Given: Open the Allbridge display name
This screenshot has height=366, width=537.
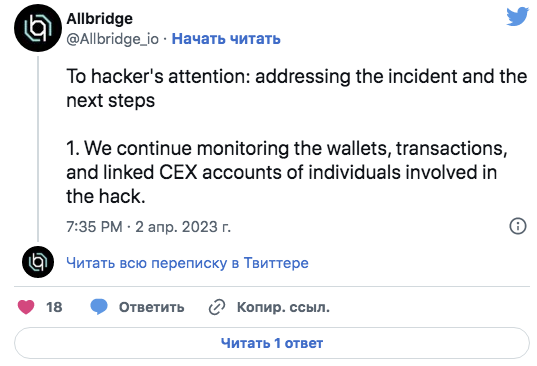Looking at the screenshot, I should pyautogui.click(x=99, y=18).
